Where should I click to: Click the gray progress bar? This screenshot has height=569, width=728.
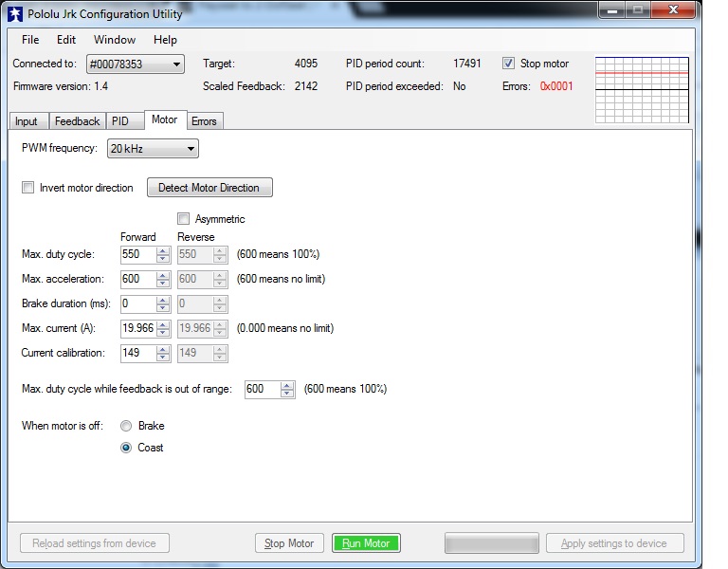tap(492, 543)
